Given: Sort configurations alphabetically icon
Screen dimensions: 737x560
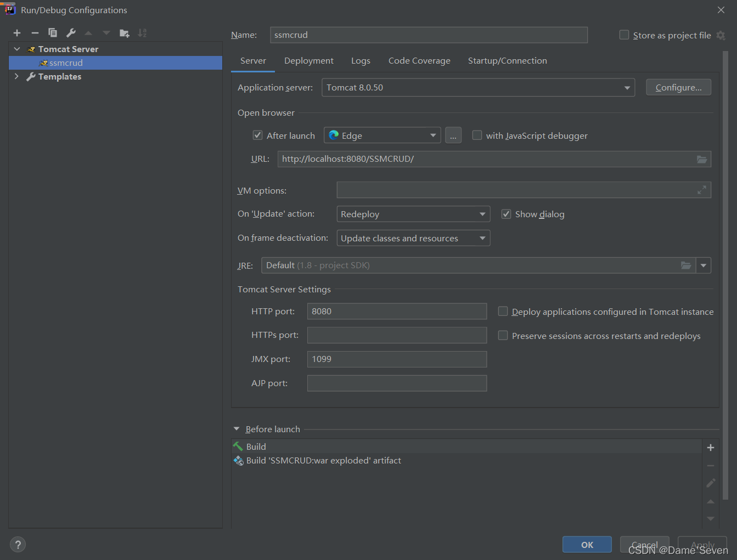Looking at the screenshot, I should point(142,33).
